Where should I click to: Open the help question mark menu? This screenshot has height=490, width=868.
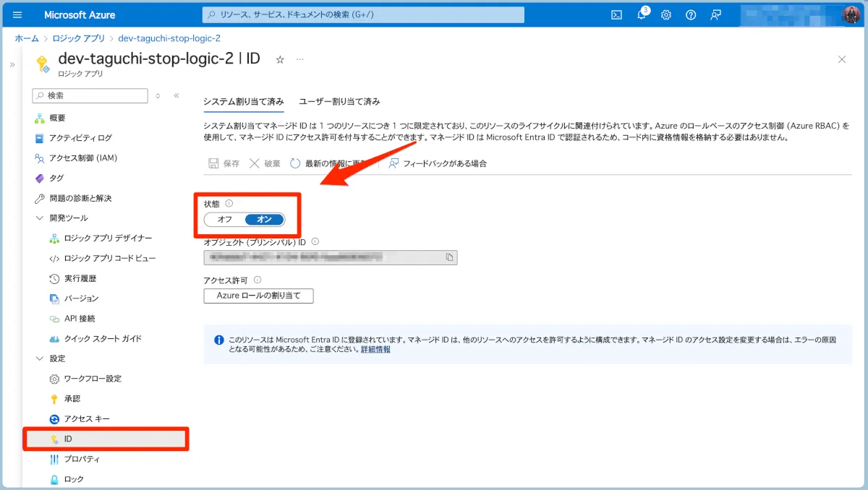691,14
